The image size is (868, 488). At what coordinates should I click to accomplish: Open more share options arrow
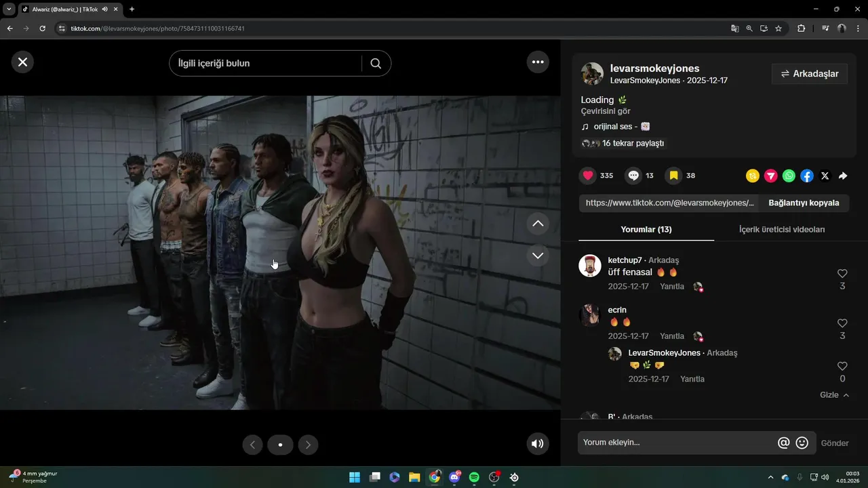(843, 176)
